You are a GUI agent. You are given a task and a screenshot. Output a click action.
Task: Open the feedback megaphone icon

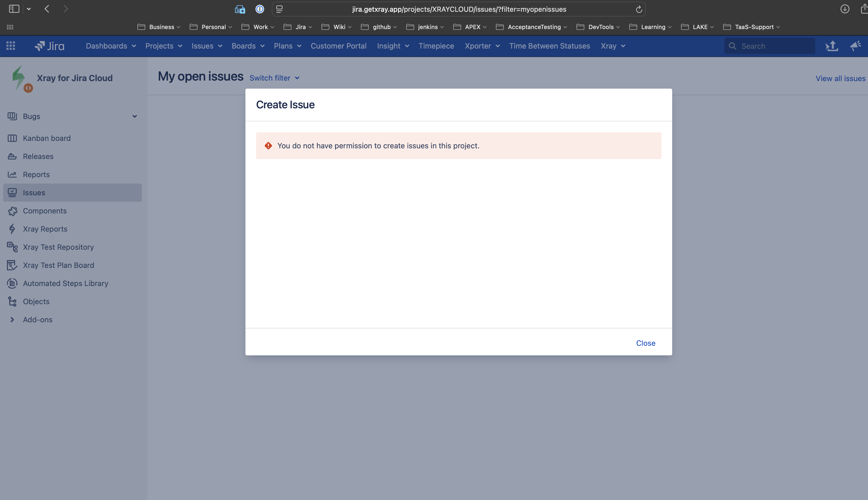click(x=856, y=46)
